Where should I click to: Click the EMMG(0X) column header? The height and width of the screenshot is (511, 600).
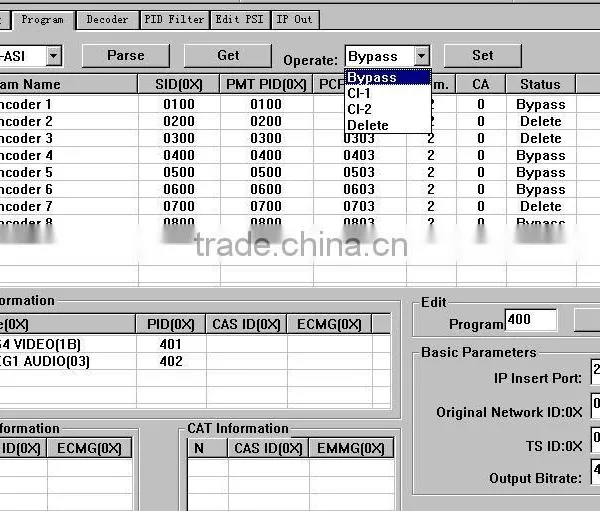(x=351, y=448)
